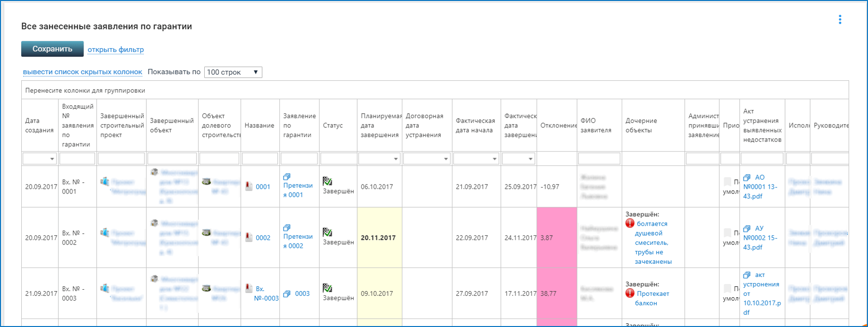The height and width of the screenshot is (327, 868).
Task: Click the red error icon beside 'болтается душевой смеситель'
Action: (630, 224)
